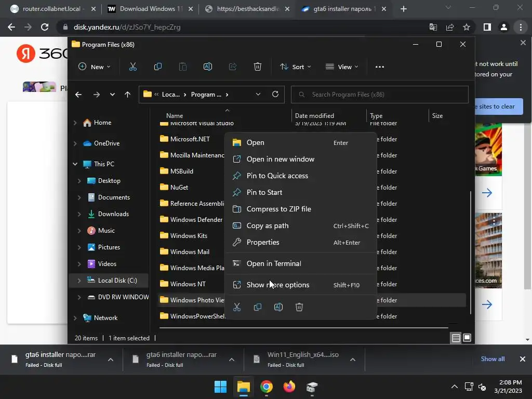Open the View dropdown

click(x=342, y=67)
